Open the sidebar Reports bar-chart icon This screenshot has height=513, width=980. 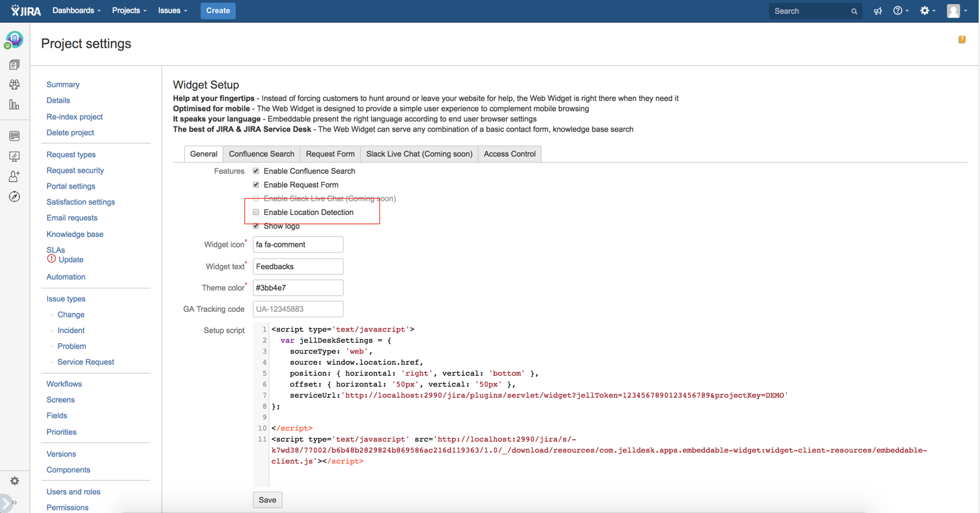click(x=14, y=105)
